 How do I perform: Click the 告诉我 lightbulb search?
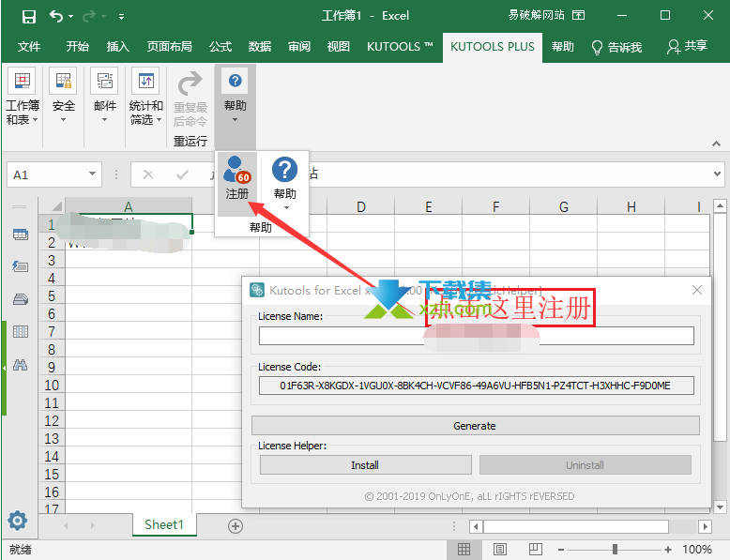tap(616, 47)
